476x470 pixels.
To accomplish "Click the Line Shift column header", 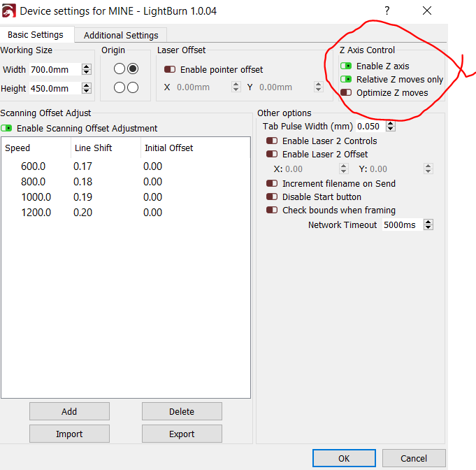I will coord(106,148).
